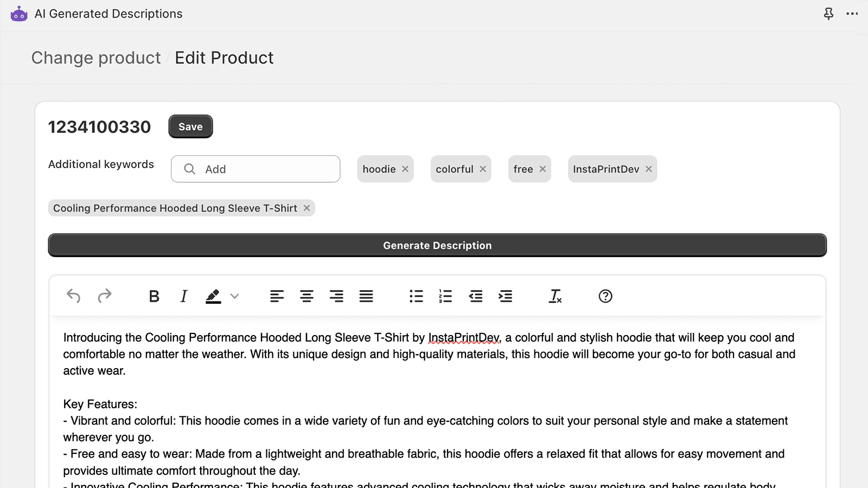Open the editor help icon

pyautogui.click(x=605, y=296)
